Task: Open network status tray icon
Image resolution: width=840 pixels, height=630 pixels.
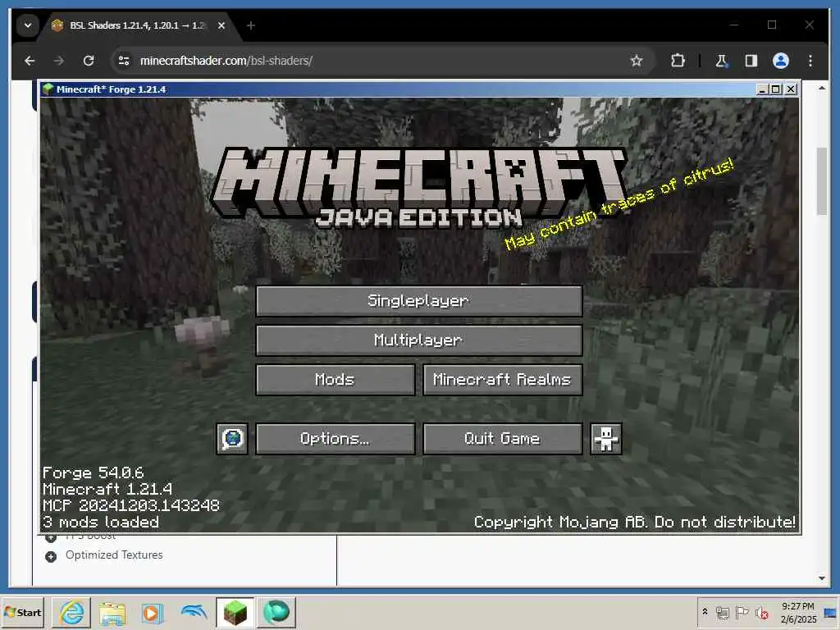Action: [x=723, y=612]
